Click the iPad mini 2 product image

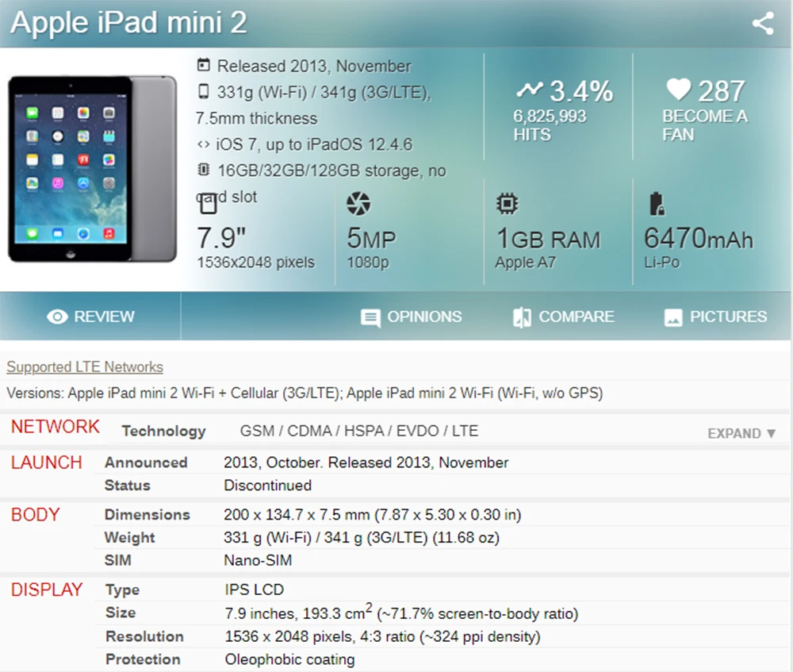pyautogui.click(x=93, y=168)
